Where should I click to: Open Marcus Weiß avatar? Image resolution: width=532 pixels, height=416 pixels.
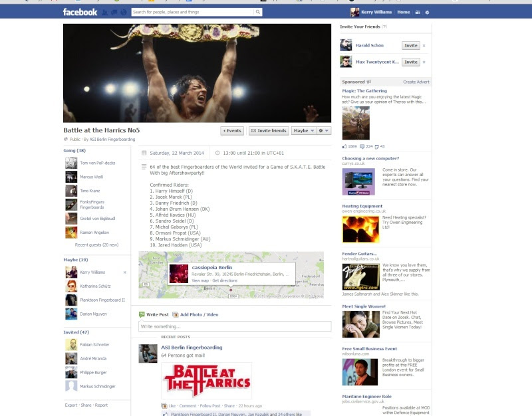point(71,177)
